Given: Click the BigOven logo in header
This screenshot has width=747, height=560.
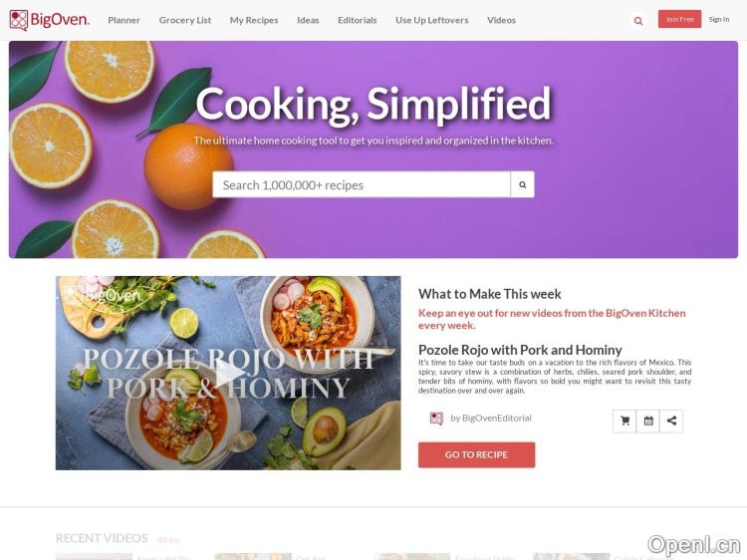Looking at the screenshot, I should [x=50, y=20].
